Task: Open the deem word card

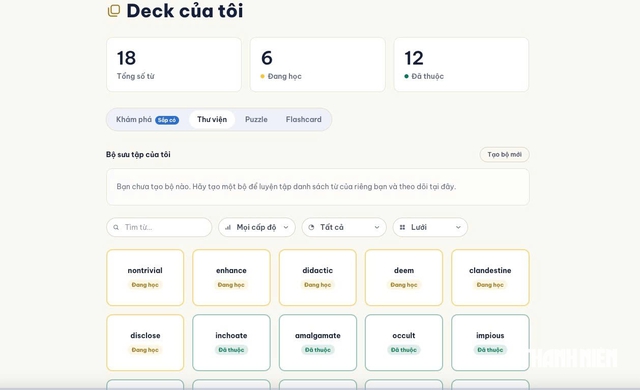Action: pos(404,277)
